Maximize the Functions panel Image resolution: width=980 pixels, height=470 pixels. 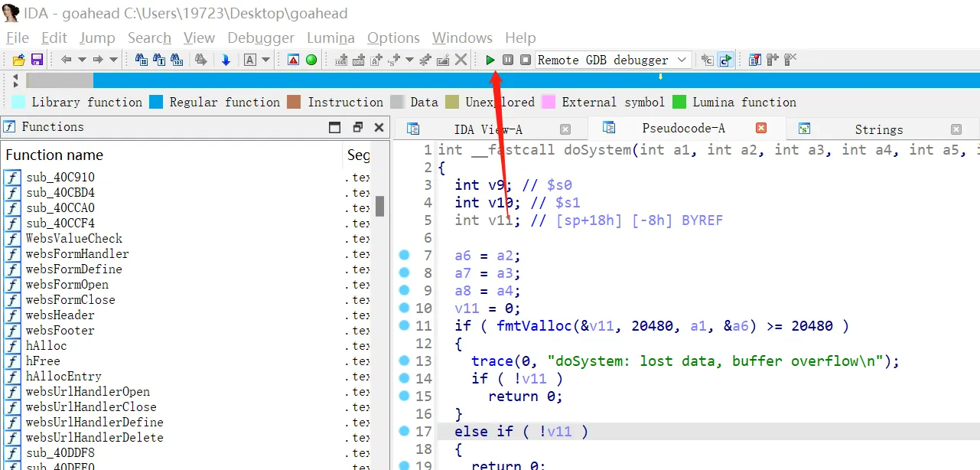coord(334,127)
